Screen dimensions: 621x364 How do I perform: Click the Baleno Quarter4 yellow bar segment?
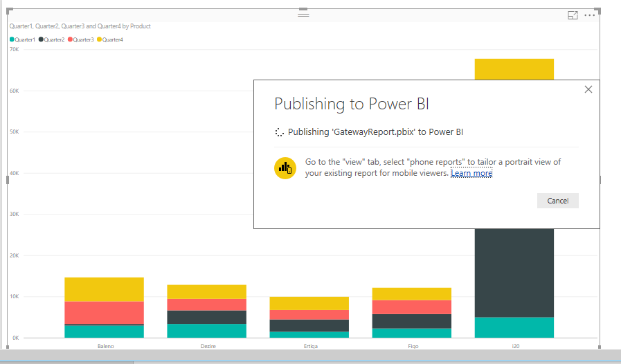(104, 289)
